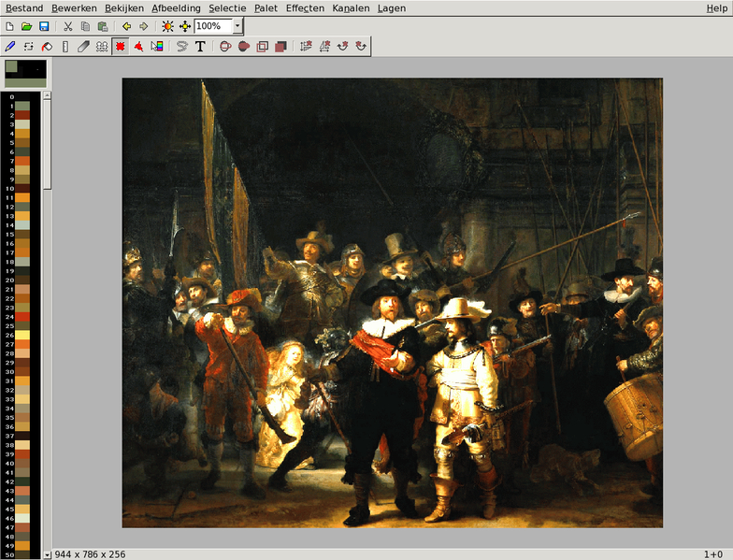Open the Effecten menu
The width and height of the screenshot is (733, 560).
click(305, 7)
